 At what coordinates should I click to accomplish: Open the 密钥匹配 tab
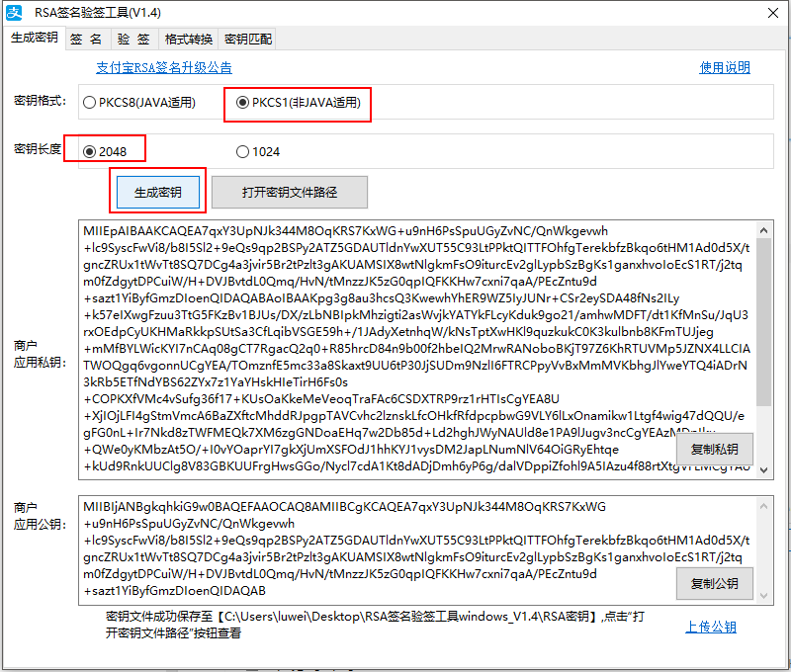248,40
